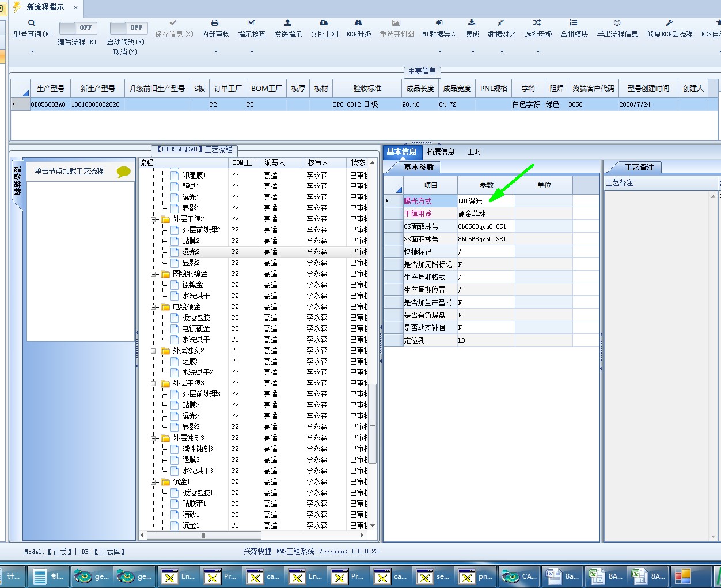The width and height of the screenshot is (721, 588).
Task: Toggle the 编写流程 OFF switch
Action: (78, 28)
